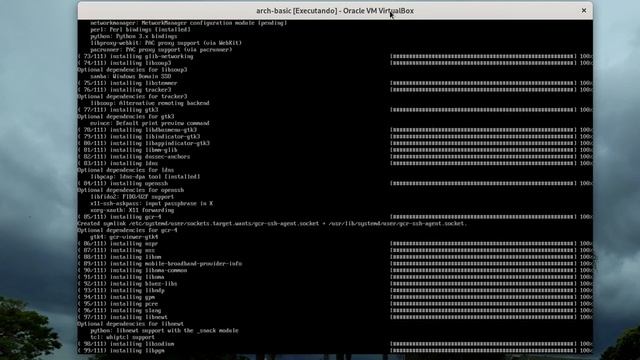Image resolution: width=640 pixels, height=360 pixels.
Task: Click the (97/111) installing libnewt line
Action: tap(122, 317)
